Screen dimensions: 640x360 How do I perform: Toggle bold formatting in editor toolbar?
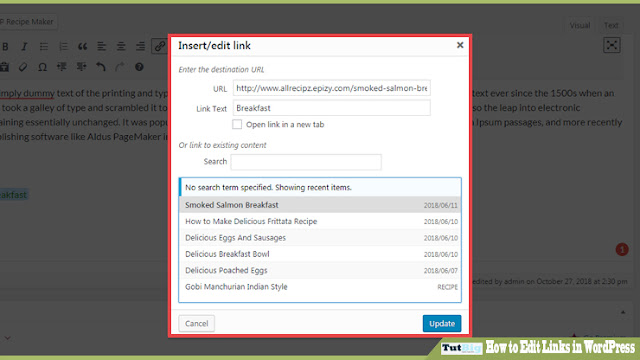5,47
